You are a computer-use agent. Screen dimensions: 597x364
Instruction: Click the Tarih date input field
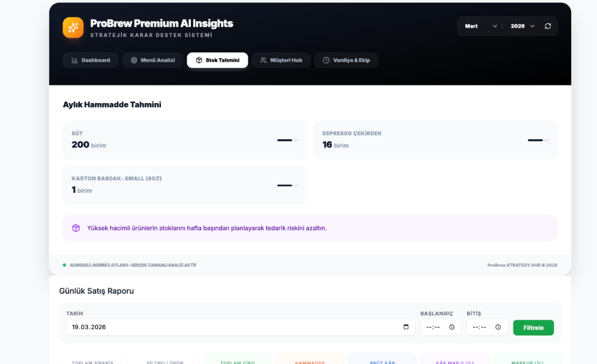(233, 327)
